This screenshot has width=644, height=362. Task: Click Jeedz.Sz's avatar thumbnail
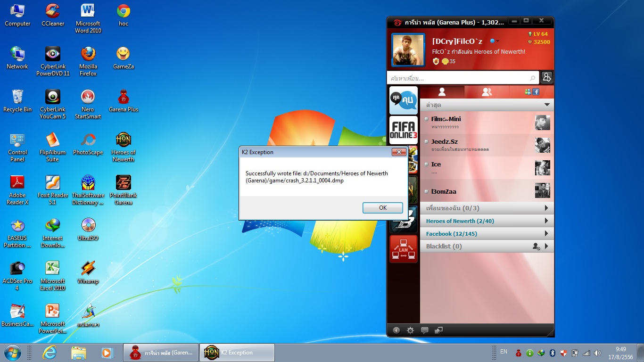pos(543,145)
